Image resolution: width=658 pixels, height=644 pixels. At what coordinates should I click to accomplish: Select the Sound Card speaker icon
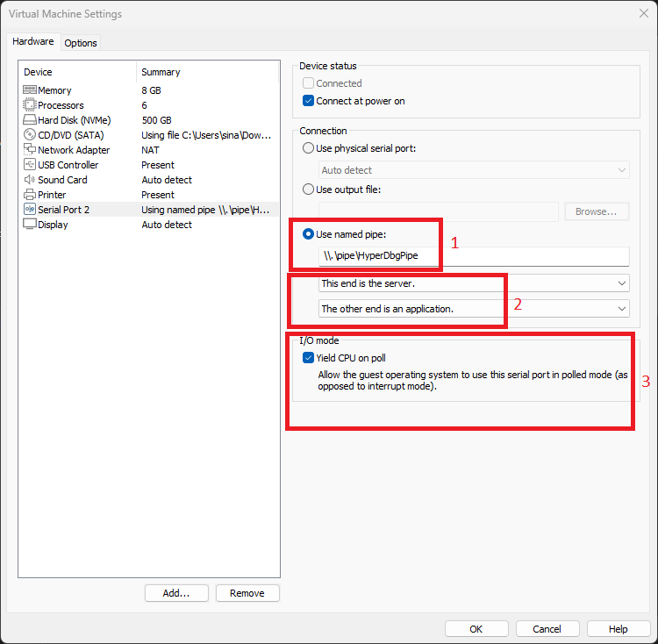(29, 180)
